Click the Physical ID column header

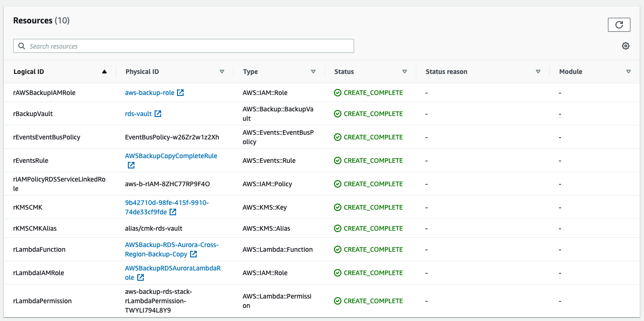(142, 72)
